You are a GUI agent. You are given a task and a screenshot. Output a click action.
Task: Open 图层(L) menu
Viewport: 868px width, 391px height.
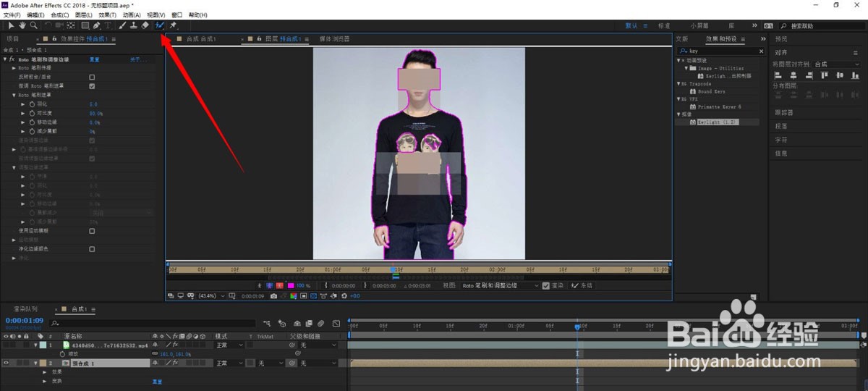pos(84,14)
